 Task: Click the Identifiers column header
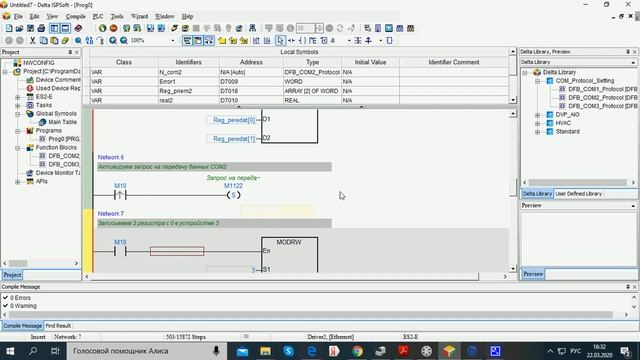click(x=189, y=62)
